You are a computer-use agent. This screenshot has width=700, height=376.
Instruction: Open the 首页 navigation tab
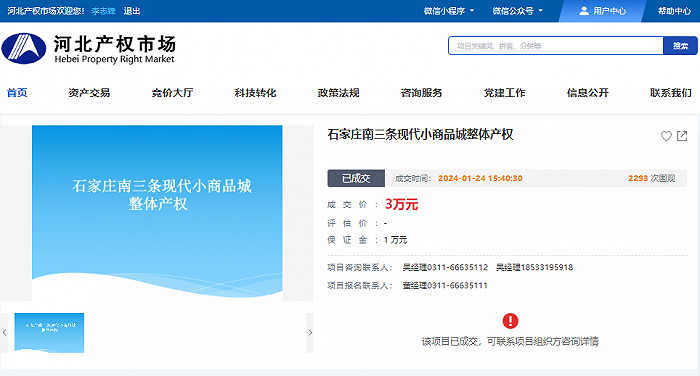coord(17,92)
